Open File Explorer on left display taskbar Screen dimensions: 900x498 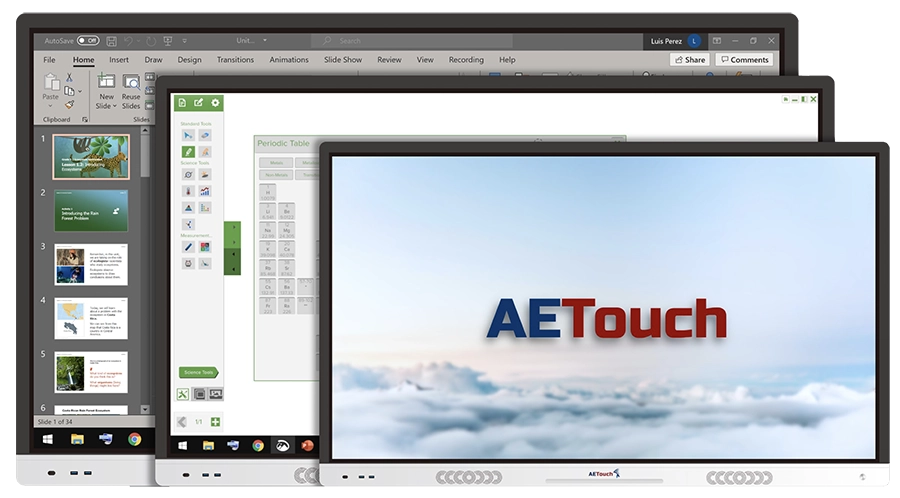point(77,439)
